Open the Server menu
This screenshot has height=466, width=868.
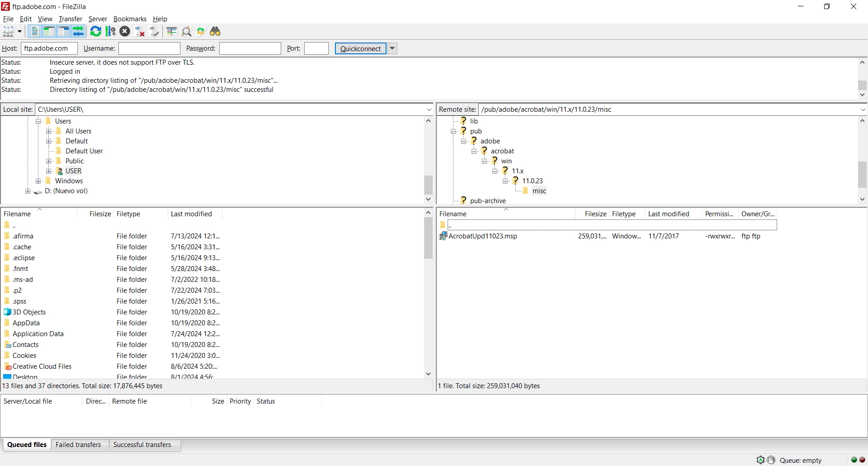pos(98,19)
